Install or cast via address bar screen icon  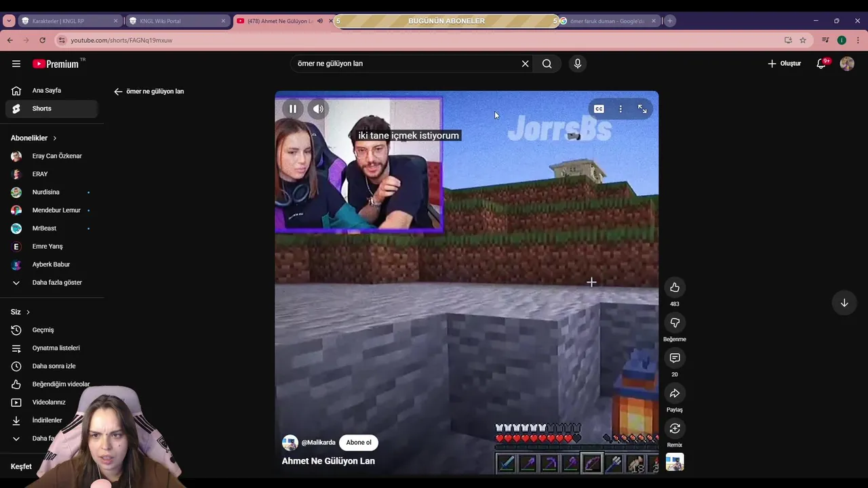point(788,41)
